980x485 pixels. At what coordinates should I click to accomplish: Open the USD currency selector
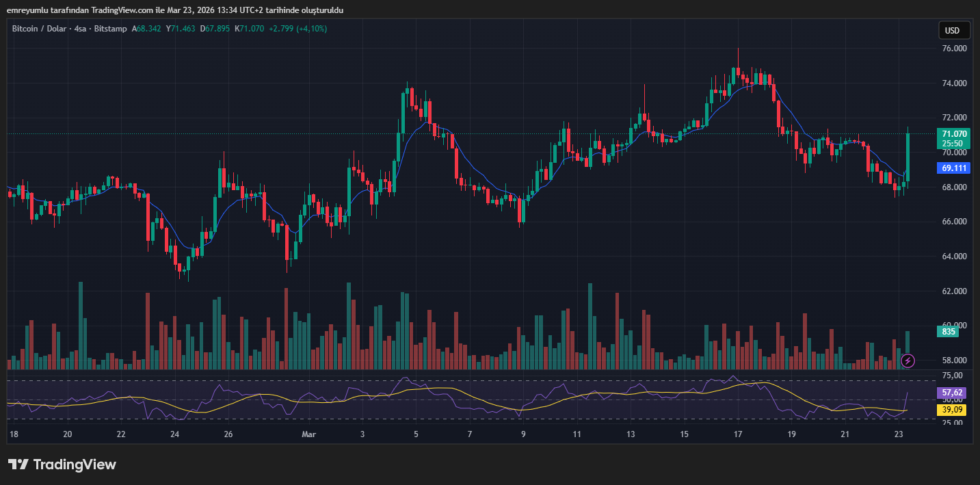[953, 31]
